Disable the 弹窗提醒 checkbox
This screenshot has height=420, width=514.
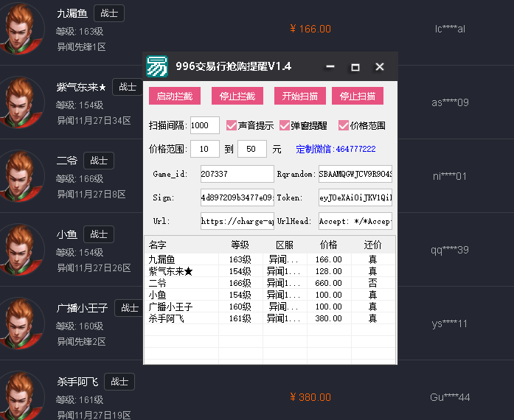285,125
